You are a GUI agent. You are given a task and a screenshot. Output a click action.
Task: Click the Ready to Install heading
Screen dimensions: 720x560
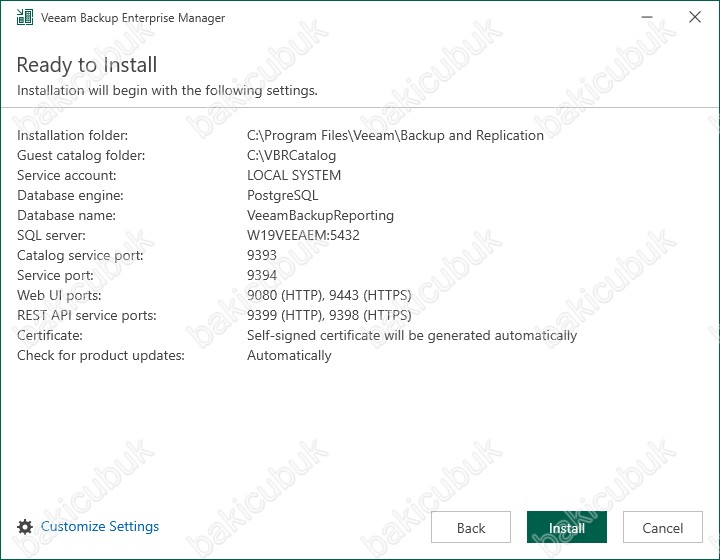pyautogui.click(x=87, y=65)
